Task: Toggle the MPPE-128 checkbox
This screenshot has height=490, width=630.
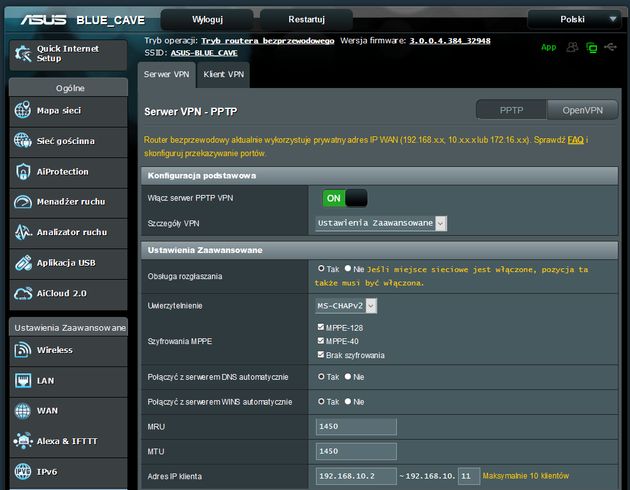Action: click(x=321, y=327)
